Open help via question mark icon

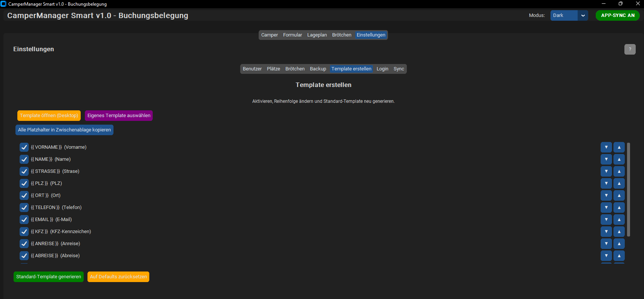coord(630,49)
